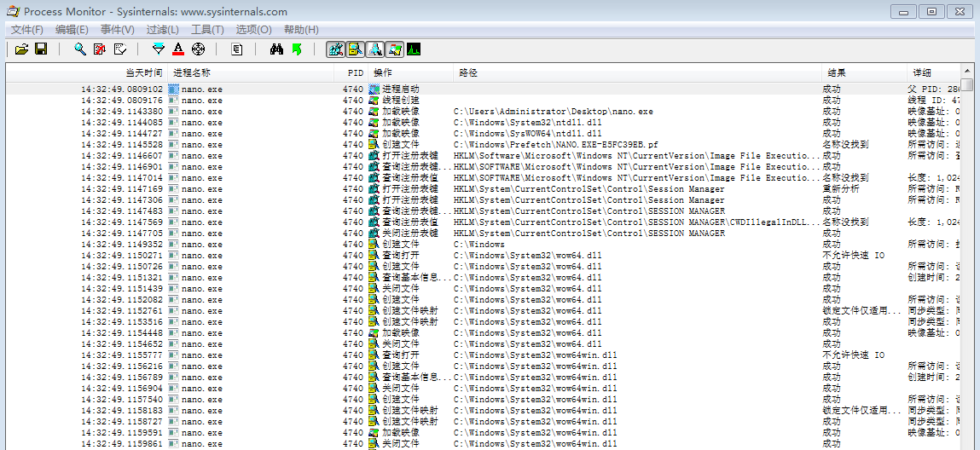
Task: Toggle network activity display
Action: click(x=375, y=49)
